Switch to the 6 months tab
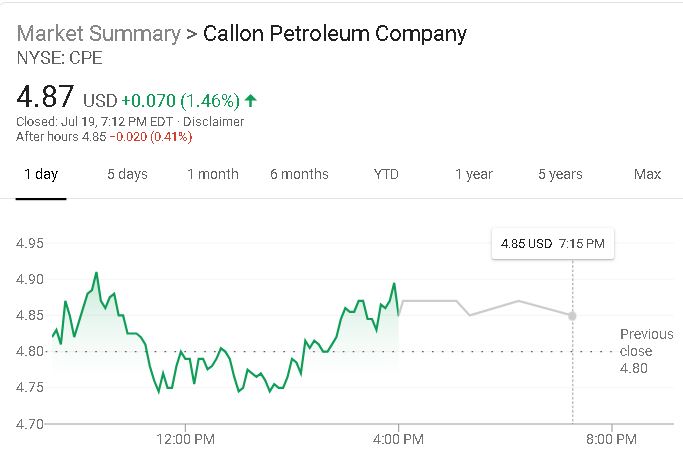Screen dimensions: 683x456 tap(299, 174)
